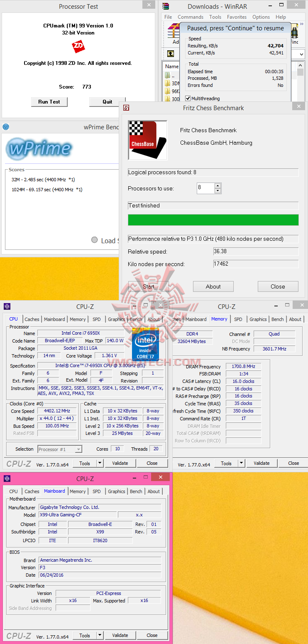Click Start in Fritz Chess Benchmark
Screen dimensions: 308x644
coord(148,286)
